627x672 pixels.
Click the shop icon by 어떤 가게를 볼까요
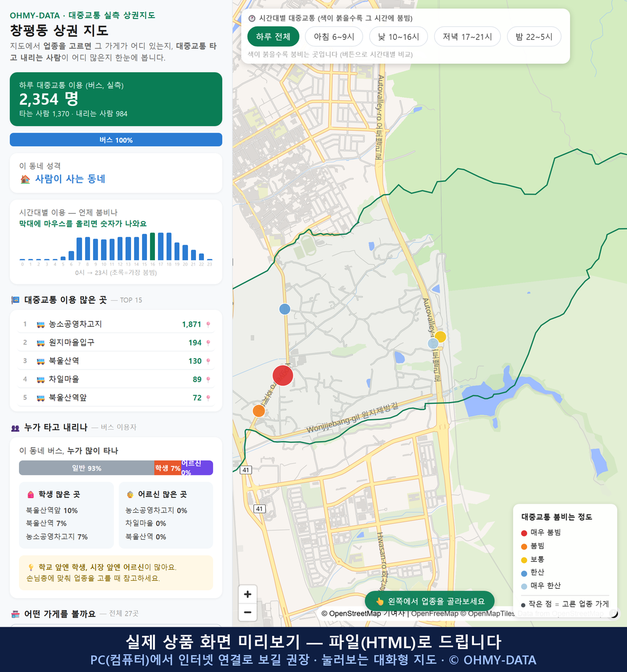[15, 614]
